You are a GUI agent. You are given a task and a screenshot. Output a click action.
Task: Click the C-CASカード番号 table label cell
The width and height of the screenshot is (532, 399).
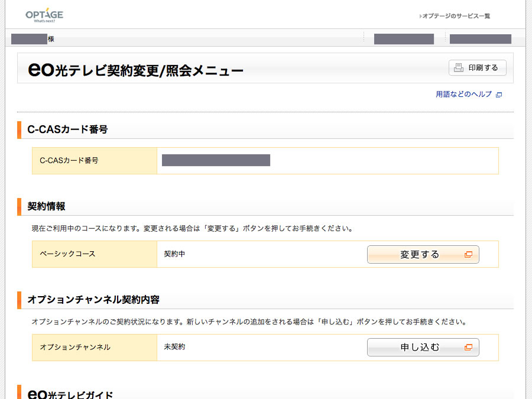pyautogui.click(x=95, y=160)
